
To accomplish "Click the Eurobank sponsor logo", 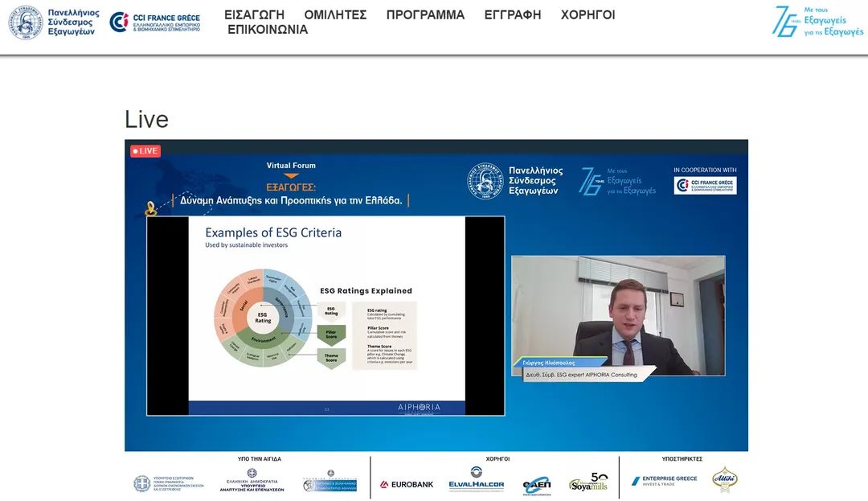I will (407, 484).
